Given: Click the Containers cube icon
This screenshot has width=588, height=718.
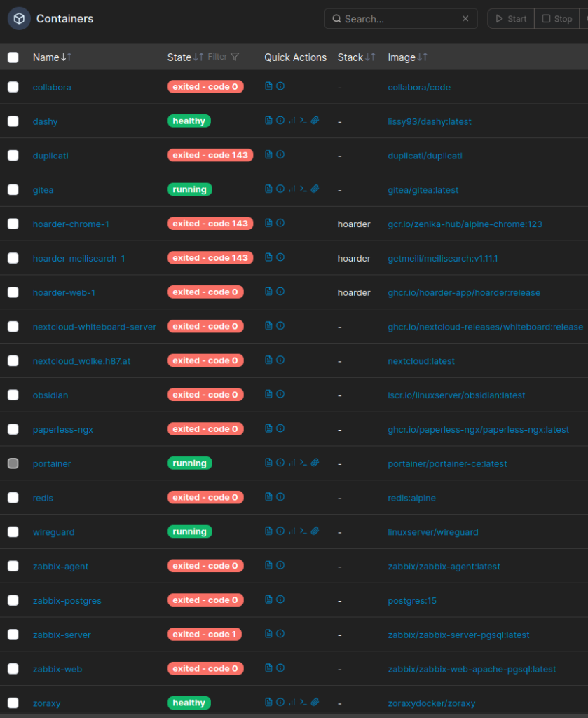Looking at the screenshot, I should pos(19,18).
